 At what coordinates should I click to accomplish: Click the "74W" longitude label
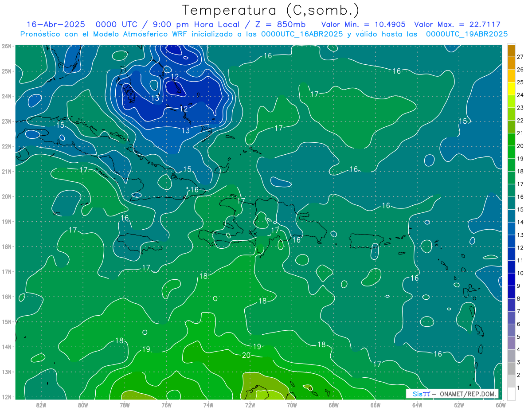coord(208,404)
